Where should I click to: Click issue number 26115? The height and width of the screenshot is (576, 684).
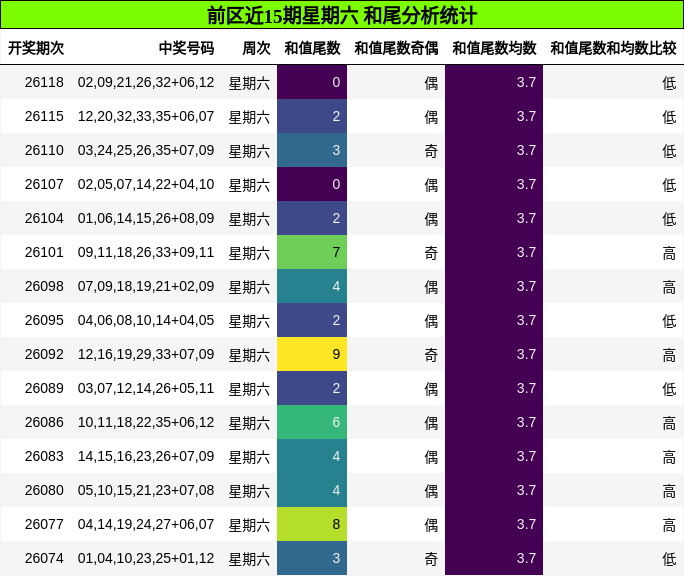[44, 116]
